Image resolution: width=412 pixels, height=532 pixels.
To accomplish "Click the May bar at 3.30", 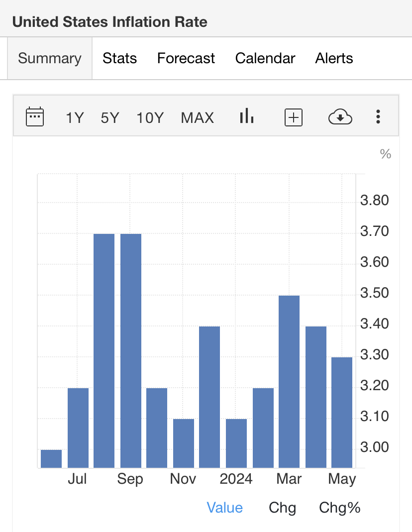I will pos(342,413).
